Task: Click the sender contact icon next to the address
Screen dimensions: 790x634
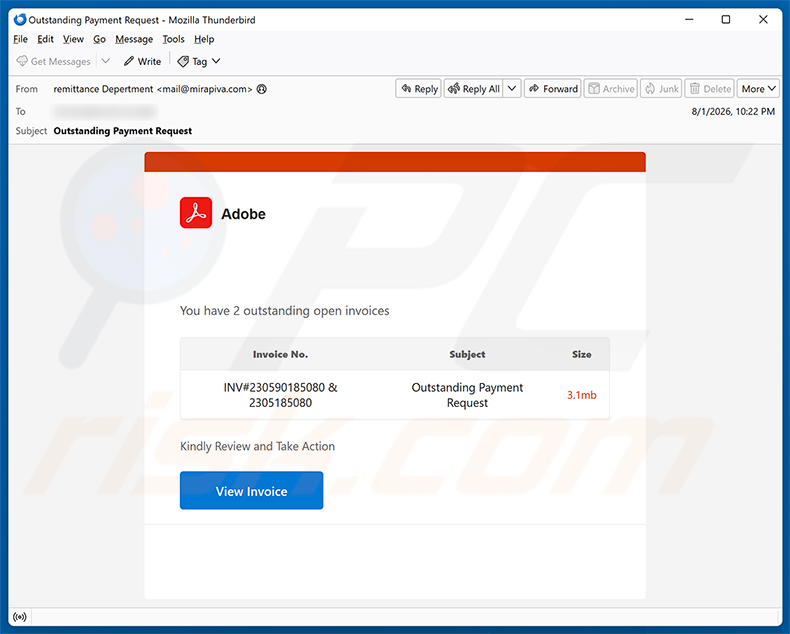Action: tap(261, 89)
